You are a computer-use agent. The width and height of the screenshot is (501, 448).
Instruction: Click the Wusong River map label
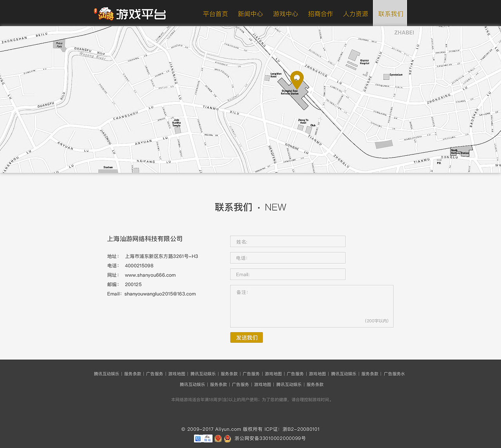93,56
